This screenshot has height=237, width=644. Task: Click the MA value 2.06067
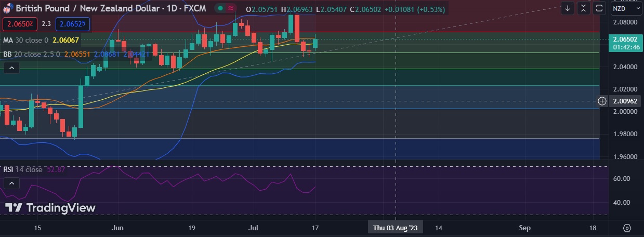(x=66, y=40)
